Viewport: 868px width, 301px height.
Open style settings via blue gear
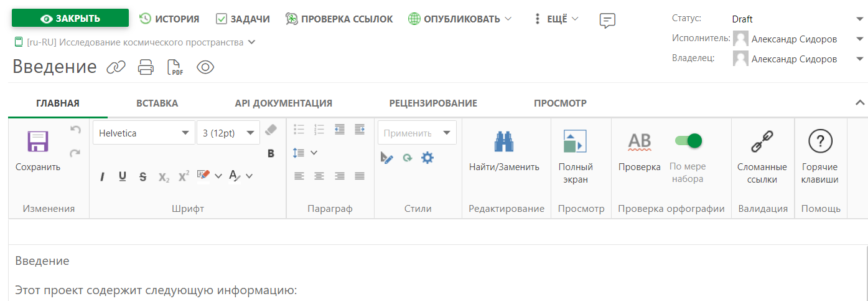pyautogui.click(x=427, y=158)
